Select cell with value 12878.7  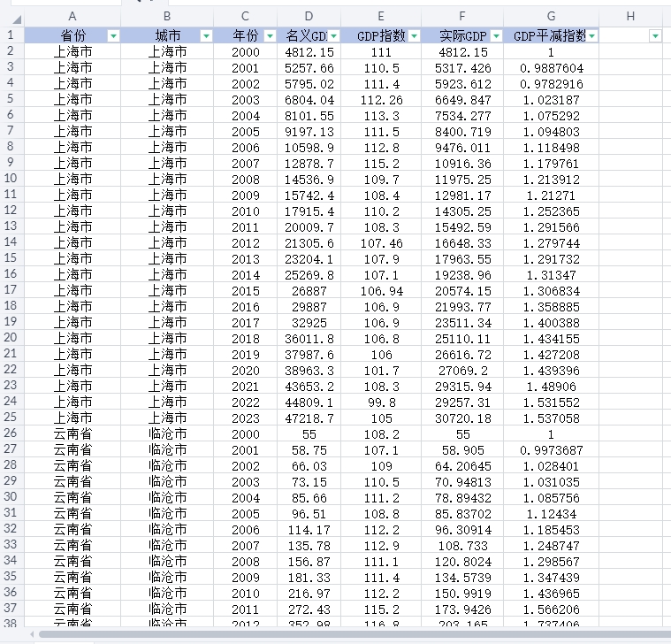(x=309, y=163)
